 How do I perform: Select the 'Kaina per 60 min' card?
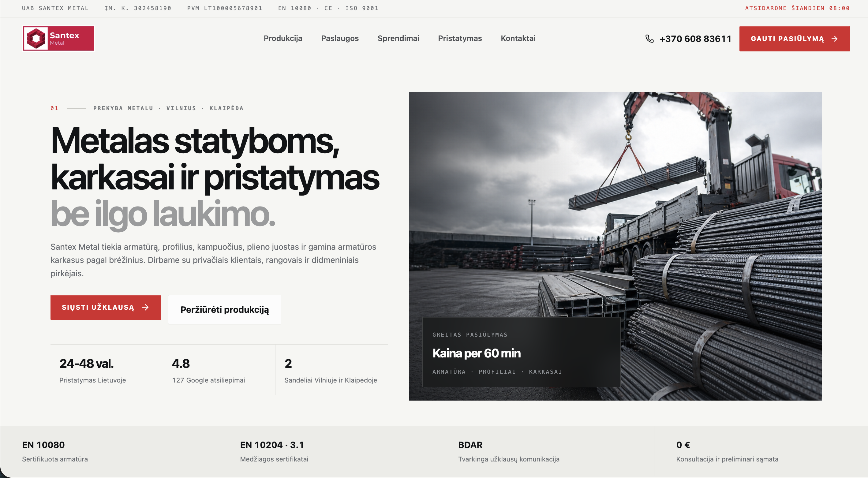tap(521, 352)
